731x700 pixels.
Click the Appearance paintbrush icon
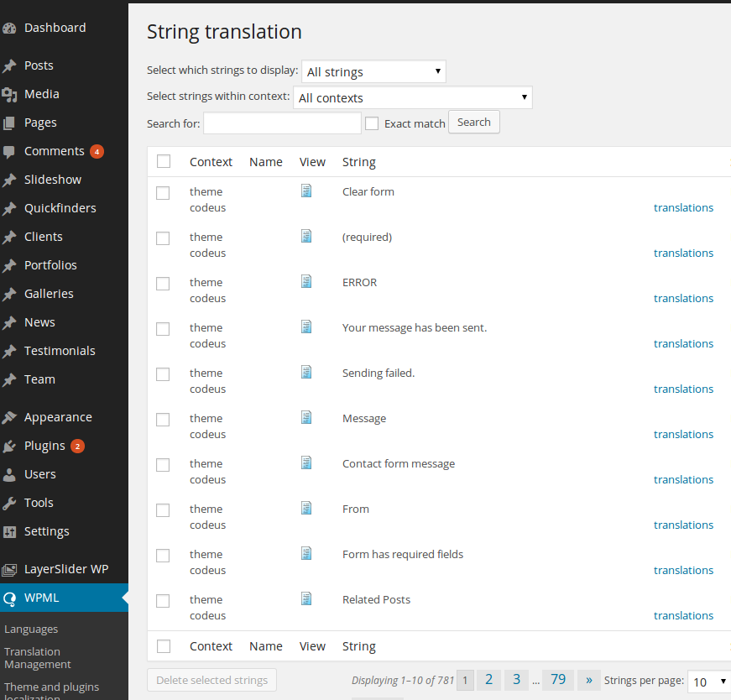pos(9,417)
